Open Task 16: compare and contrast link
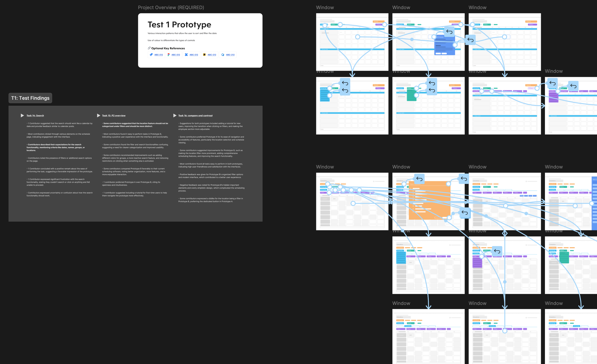The width and height of the screenshot is (597, 364). click(x=195, y=116)
